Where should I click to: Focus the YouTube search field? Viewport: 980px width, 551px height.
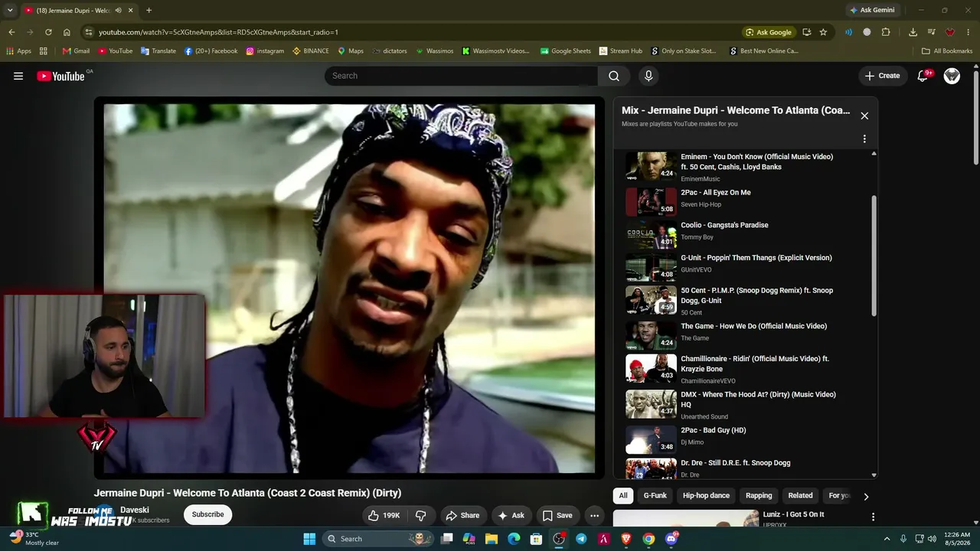(461, 76)
